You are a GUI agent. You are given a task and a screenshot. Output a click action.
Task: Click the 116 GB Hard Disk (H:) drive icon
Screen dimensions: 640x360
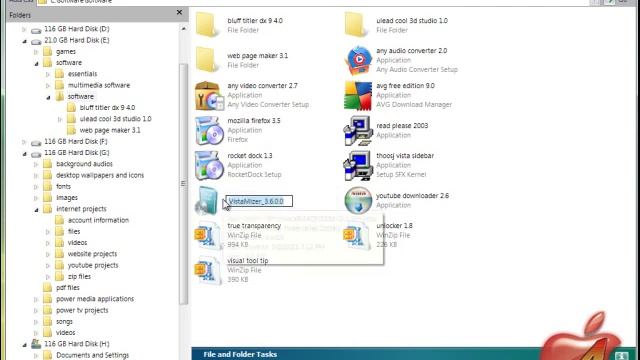tap(36, 344)
